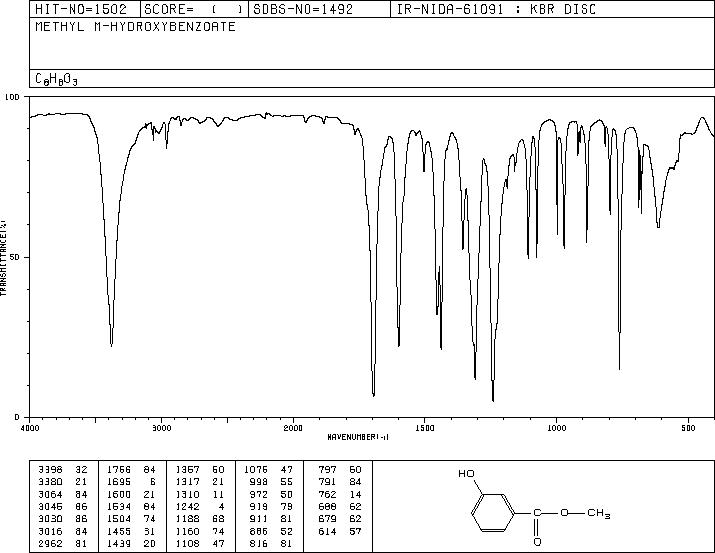Click the SDBS-NO=1492 header cell
Screen dimensions: 715x553
coord(319,9)
